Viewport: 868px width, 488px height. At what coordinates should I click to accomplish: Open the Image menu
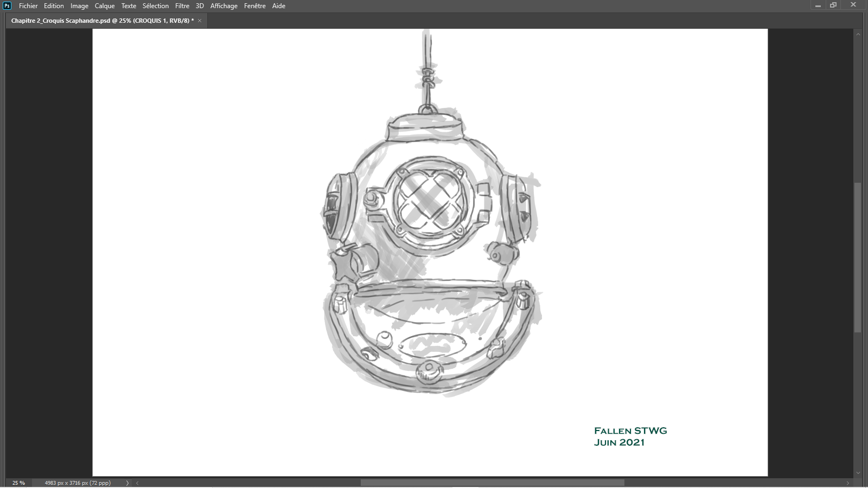pyautogui.click(x=79, y=6)
